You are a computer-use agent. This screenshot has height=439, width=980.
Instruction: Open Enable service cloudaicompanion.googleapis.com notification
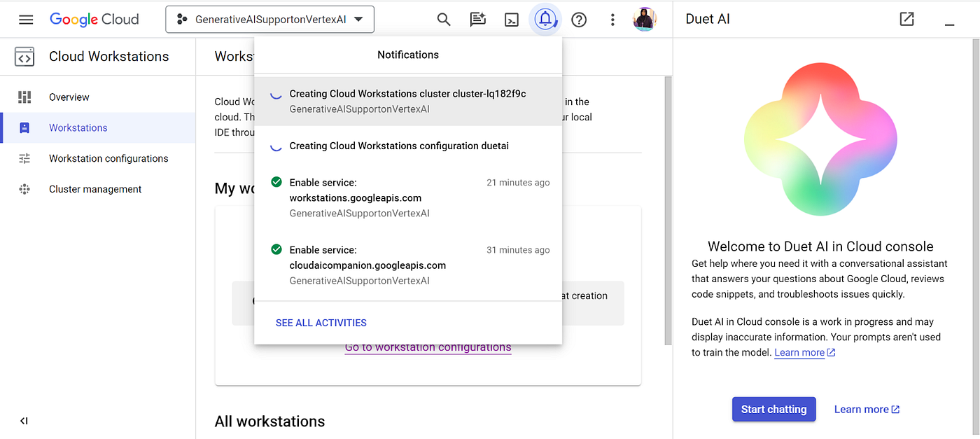408,265
